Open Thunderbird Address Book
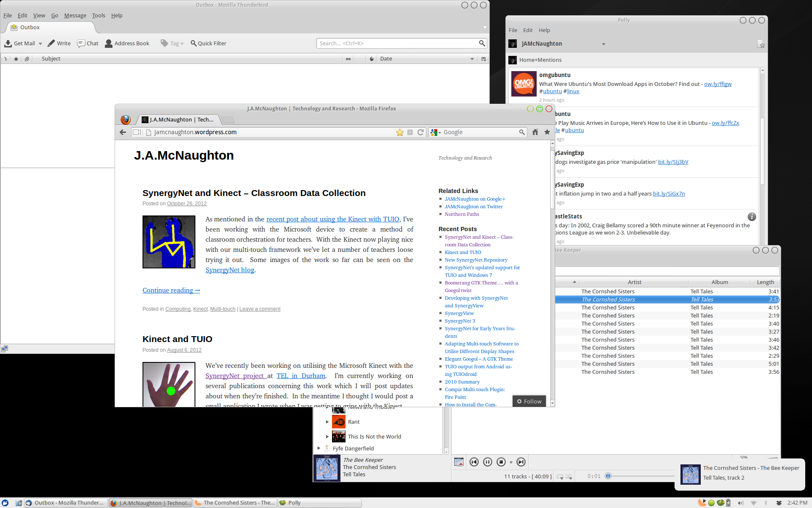The height and width of the screenshot is (508, 812). [x=127, y=43]
